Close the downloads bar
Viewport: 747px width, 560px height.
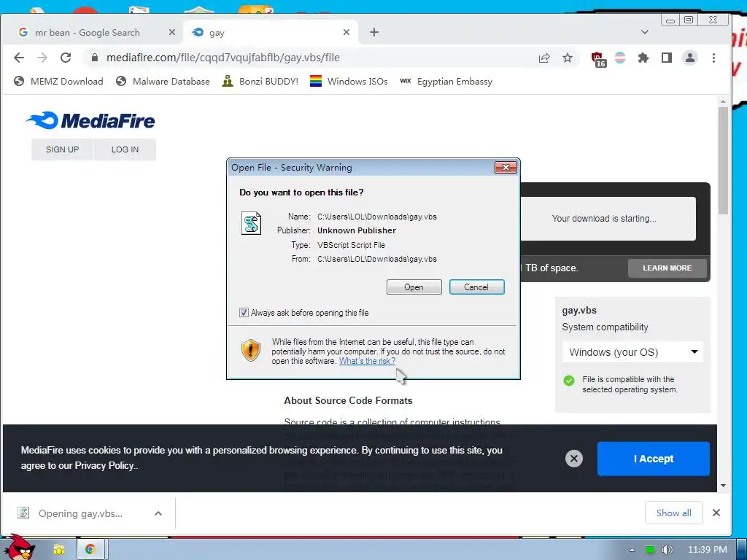click(x=716, y=513)
